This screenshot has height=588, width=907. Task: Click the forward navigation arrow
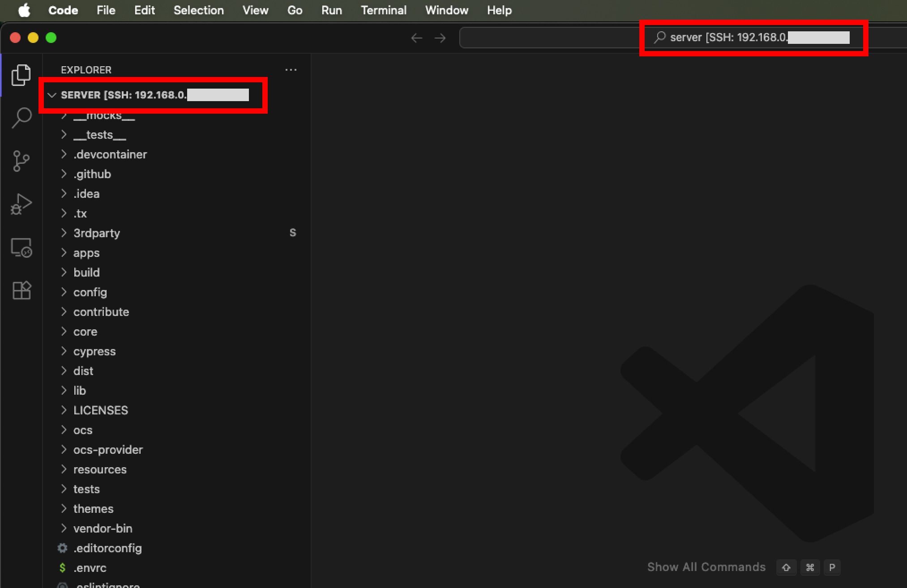pos(440,38)
